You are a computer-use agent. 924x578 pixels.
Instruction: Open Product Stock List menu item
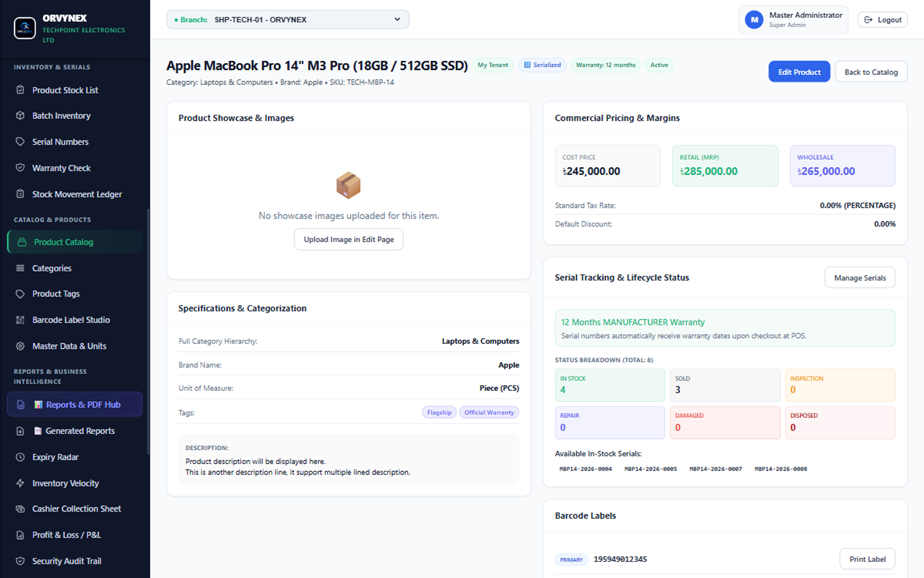point(74,90)
